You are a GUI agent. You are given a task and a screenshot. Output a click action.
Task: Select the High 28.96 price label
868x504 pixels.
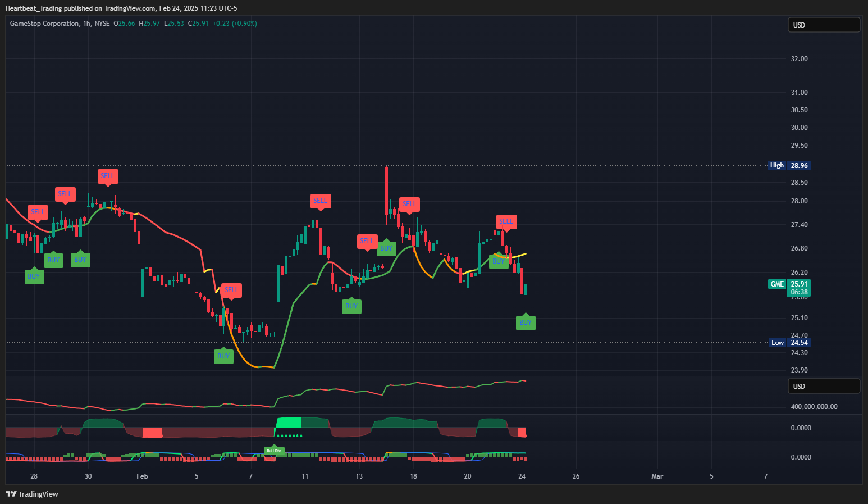tap(789, 165)
